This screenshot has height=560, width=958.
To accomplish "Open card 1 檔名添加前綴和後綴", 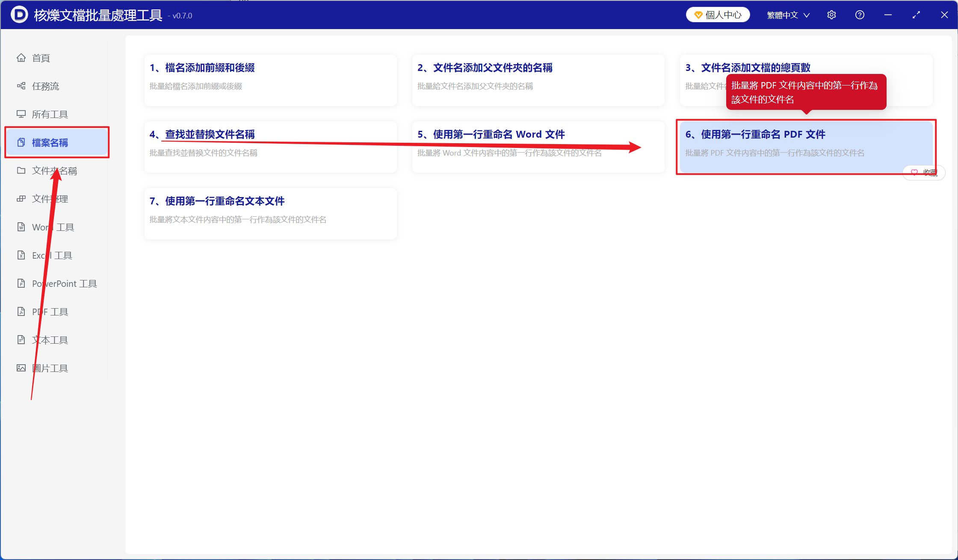I will click(x=270, y=80).
